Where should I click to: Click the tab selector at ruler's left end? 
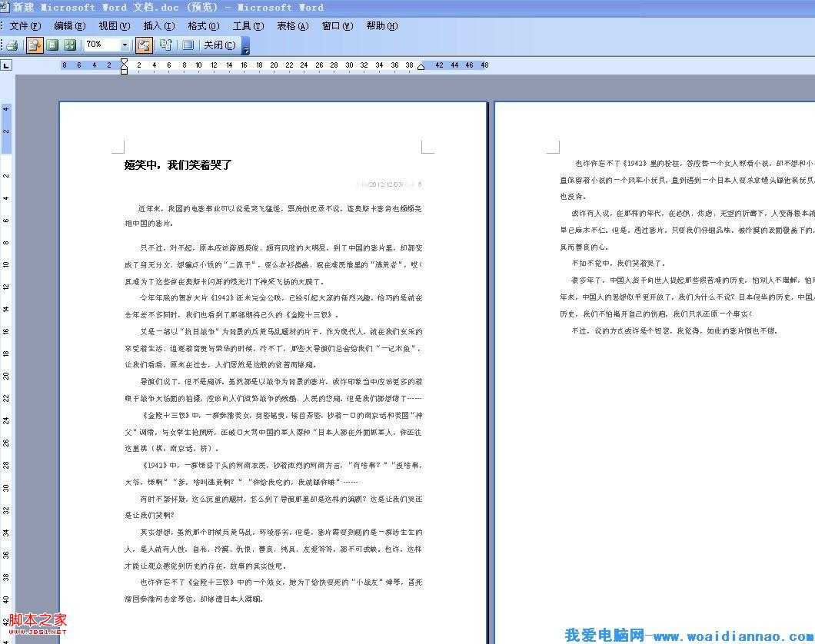coord(5,65)
